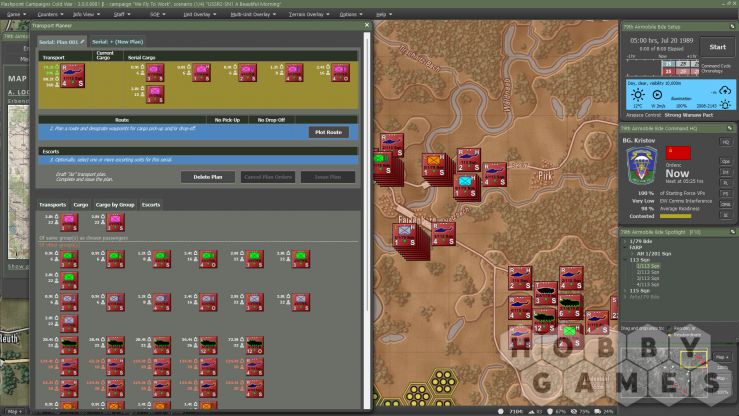Image resolution: width=739 pixels, height=416 pixels.
Task: Select the orange unit counter on the map
Action: click(434, 166)
